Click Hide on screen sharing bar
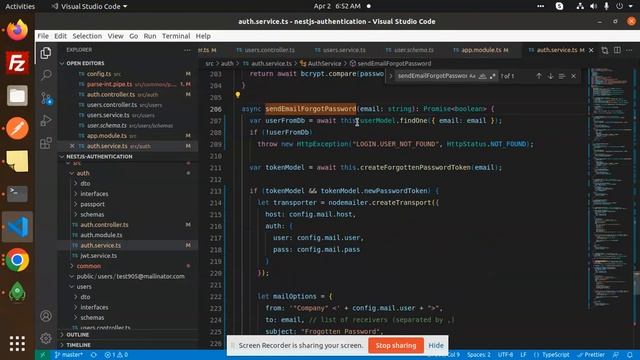640x360 pixels. click(436, 345)
